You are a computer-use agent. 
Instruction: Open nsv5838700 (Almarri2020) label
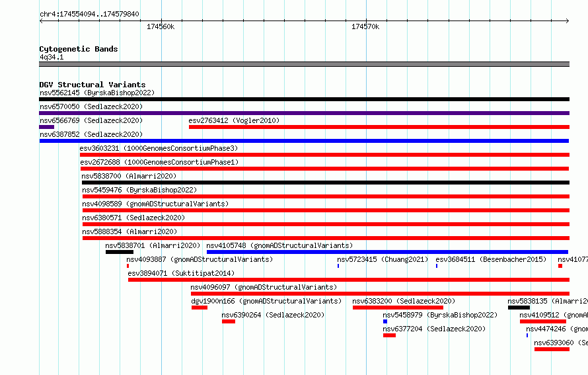(129, 176)
